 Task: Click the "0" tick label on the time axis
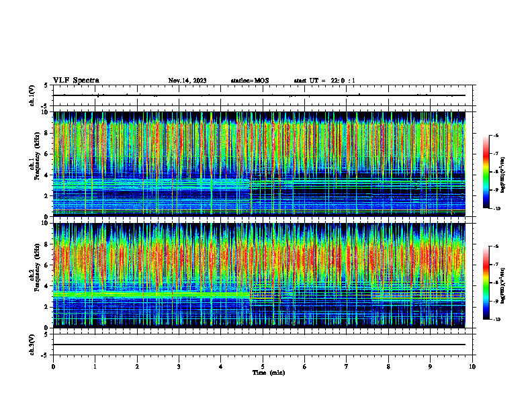coord(53,367)
